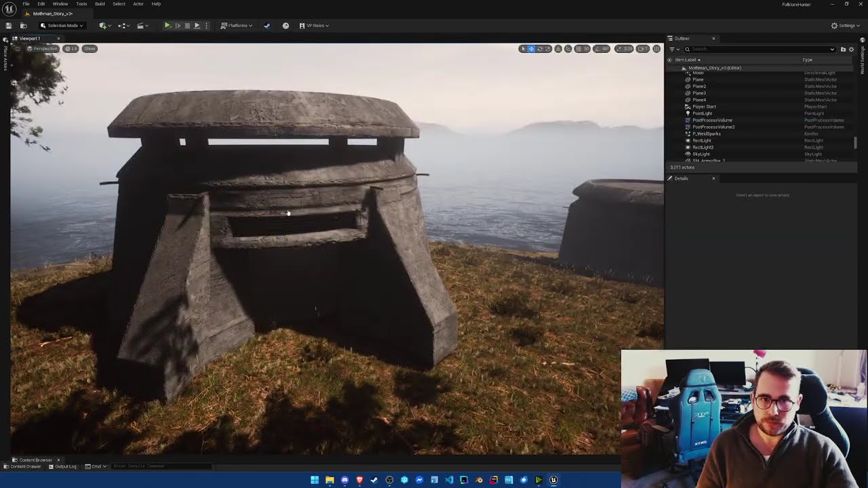Open the File menu
Image resolution: width=868 pixels, height=488 pixels.
point(26,4)
